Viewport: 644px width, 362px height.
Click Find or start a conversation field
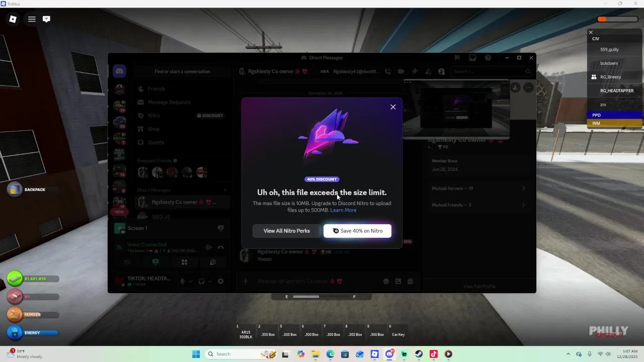pos(182,71)
